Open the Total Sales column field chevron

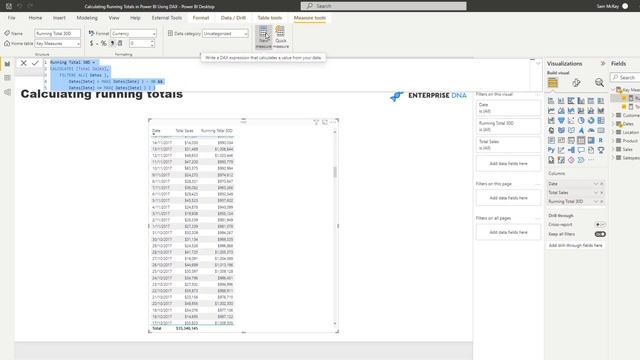coord(596,193)
